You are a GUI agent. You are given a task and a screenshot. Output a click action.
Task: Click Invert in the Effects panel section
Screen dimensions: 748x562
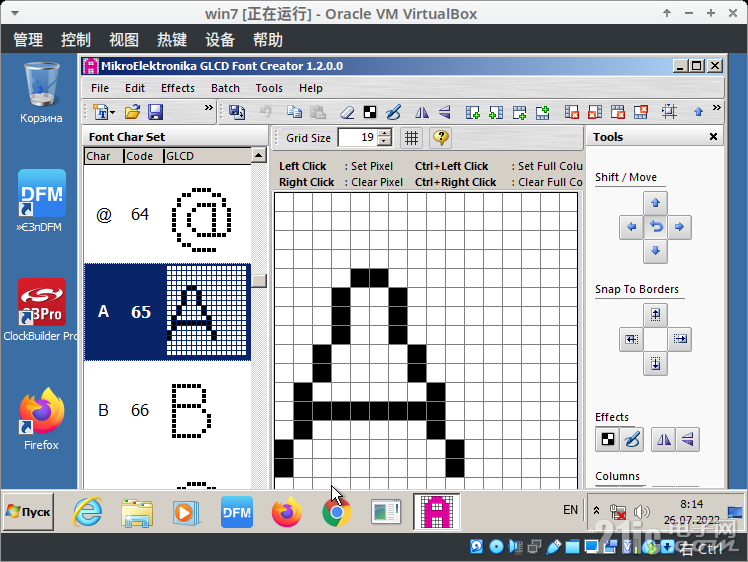608,439
